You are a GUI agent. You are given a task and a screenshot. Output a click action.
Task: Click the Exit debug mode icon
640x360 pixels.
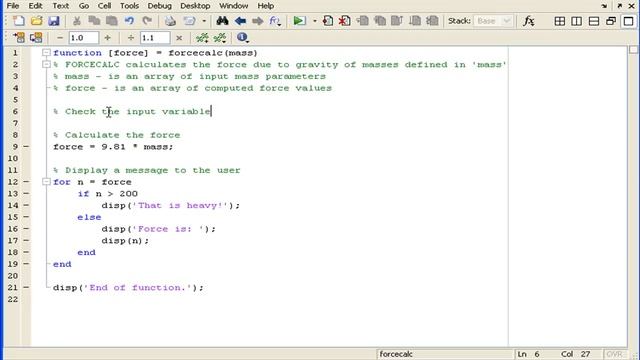[432, 21]
